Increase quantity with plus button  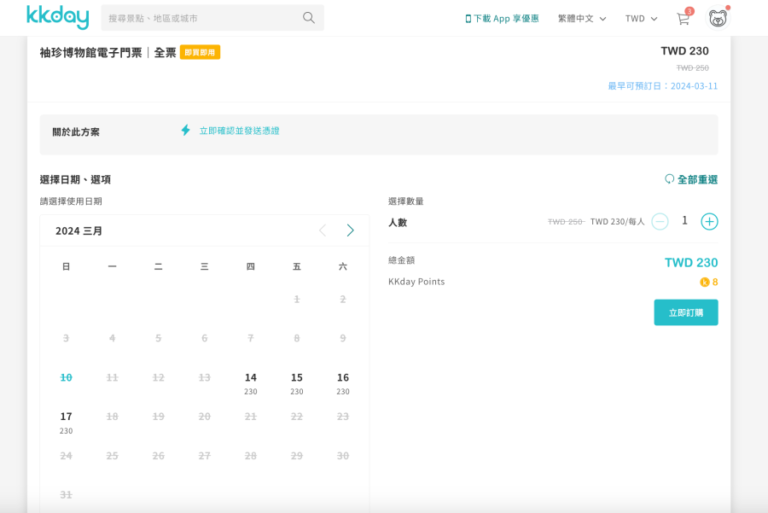click(709, 222)
